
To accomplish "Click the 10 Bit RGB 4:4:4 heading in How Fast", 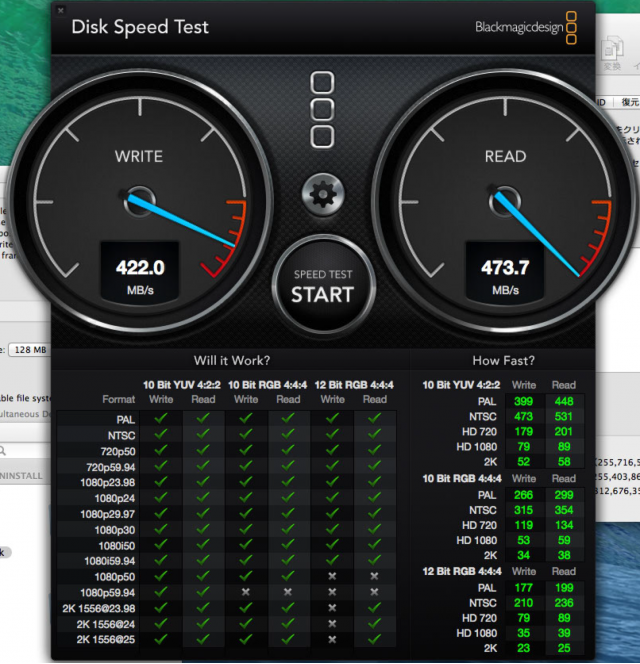I will coord(462,479).
